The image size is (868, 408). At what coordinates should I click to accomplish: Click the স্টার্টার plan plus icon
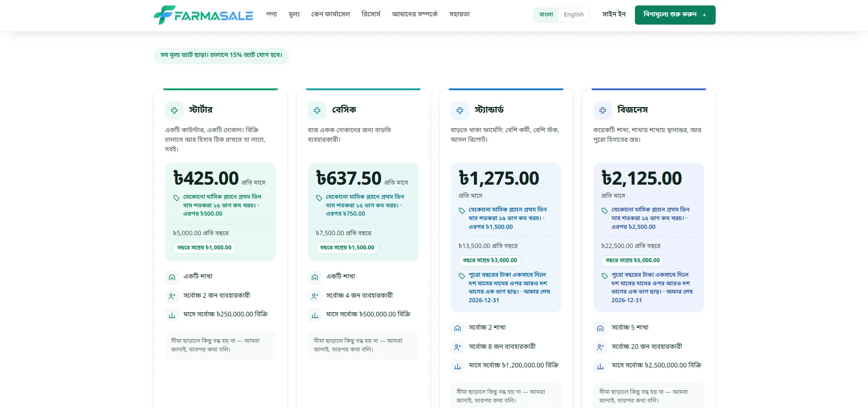(174, 110)
